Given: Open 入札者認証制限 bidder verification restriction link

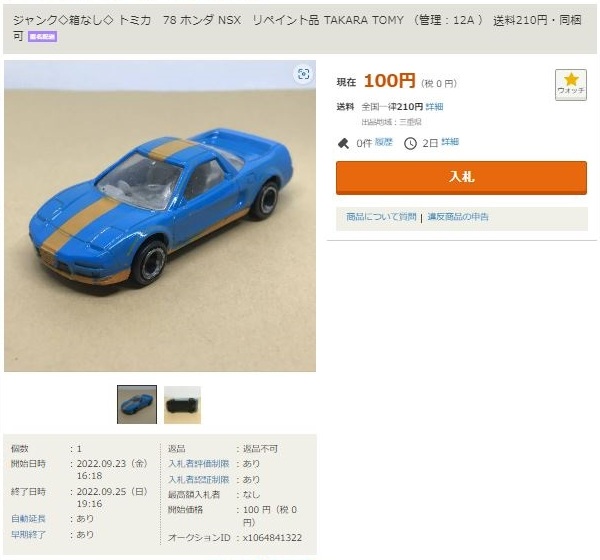Looking at the screenshot, I should point(199,479).
